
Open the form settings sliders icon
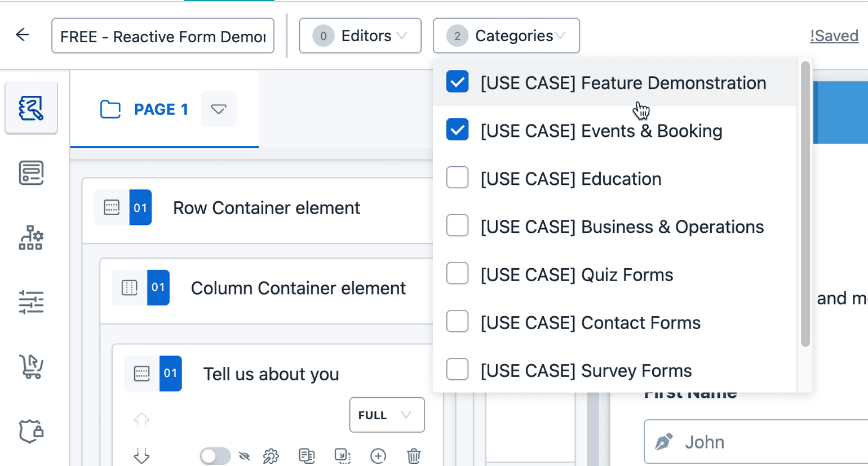(x=31, y=303)
